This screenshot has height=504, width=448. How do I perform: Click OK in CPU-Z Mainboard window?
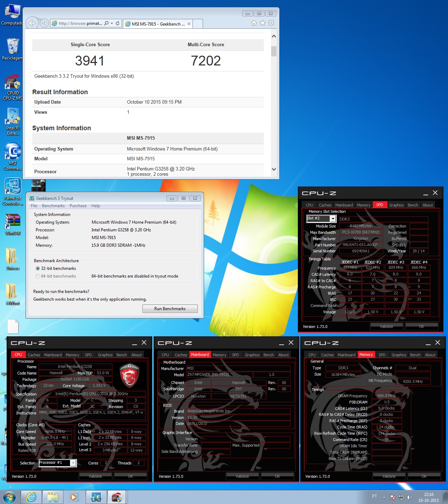point(278,476)
